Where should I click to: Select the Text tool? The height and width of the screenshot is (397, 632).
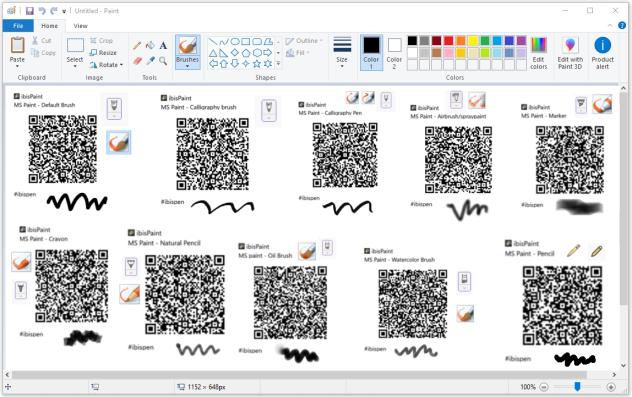[163, 46]
